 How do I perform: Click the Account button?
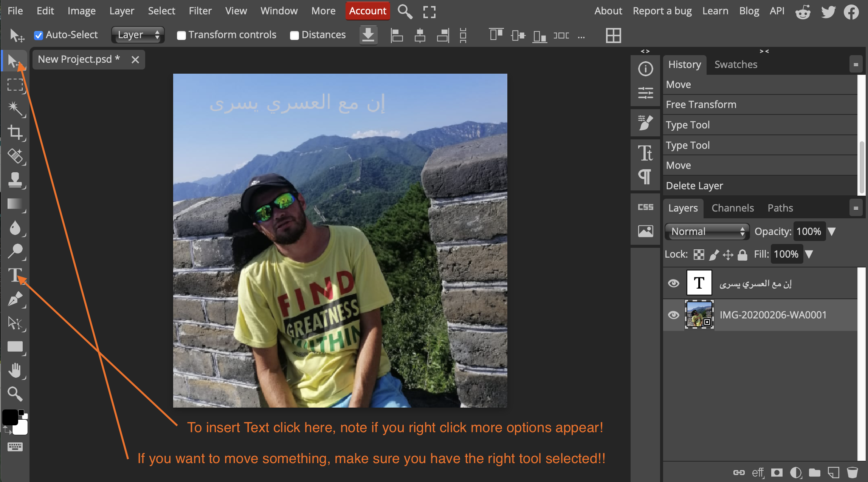coord(367,11)
